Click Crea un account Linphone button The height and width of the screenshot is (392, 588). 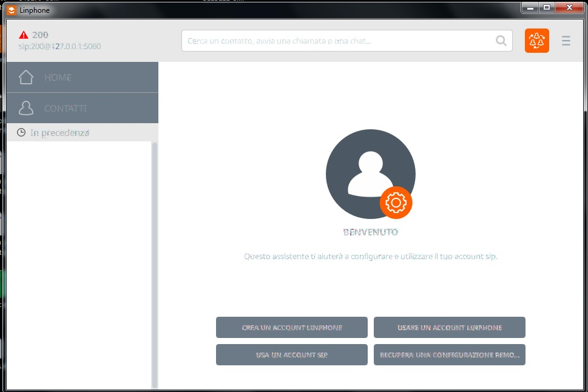[292, 328]
